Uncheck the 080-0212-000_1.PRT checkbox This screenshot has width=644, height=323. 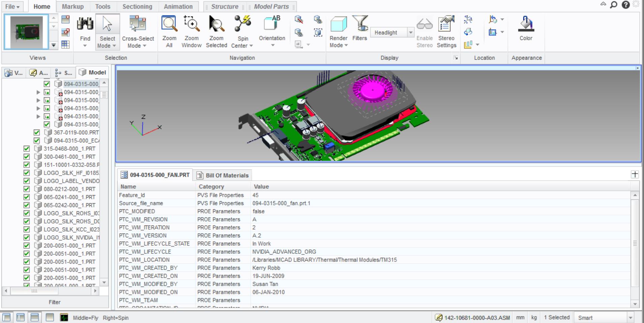27,189
